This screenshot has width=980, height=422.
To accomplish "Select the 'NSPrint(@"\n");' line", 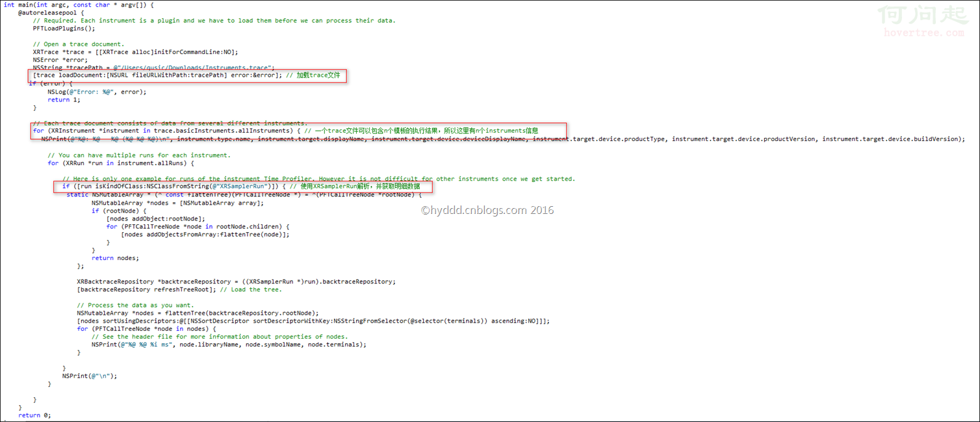I will pos(90,376).
